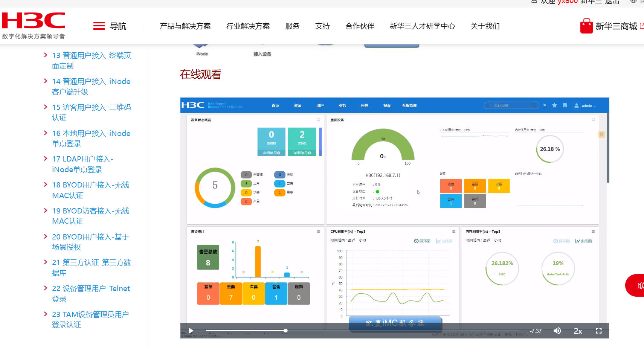The width and height of the screenshot is (644, 349).
Task: Open 产品与解决方案 menu
Action: [185, 26]
